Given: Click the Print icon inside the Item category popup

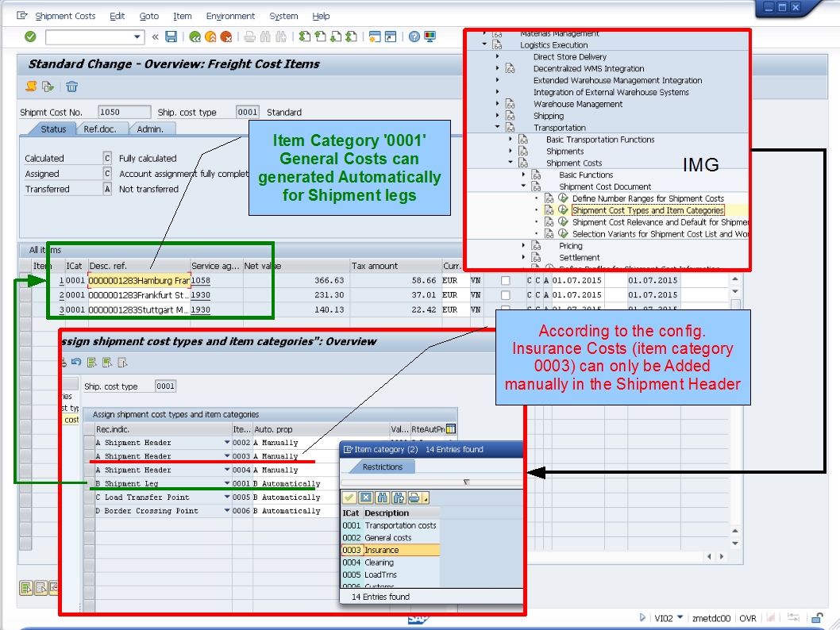Looking at the screenshot, I should click(x=413, y=497).
